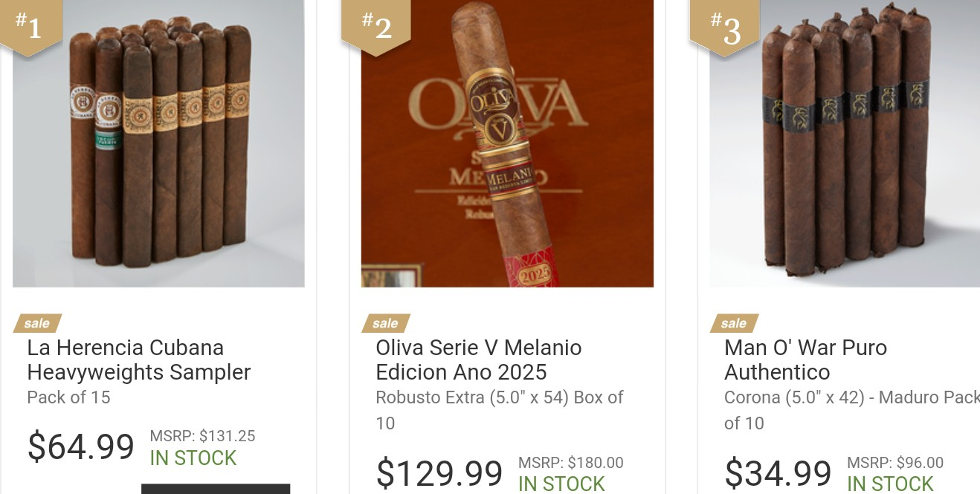Open Man O' War Puro Authentico title link
The width and height of the screenshot is (980, 494).
(x=806, y=360)
